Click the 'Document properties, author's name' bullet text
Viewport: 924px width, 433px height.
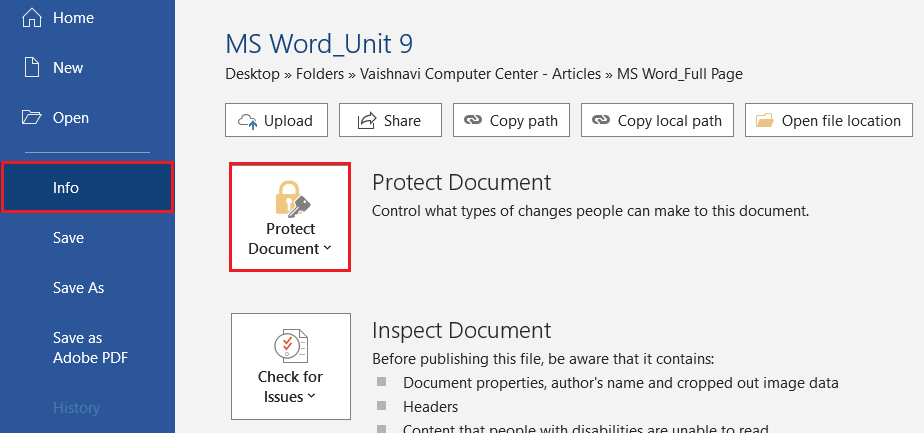coord(621,383)
